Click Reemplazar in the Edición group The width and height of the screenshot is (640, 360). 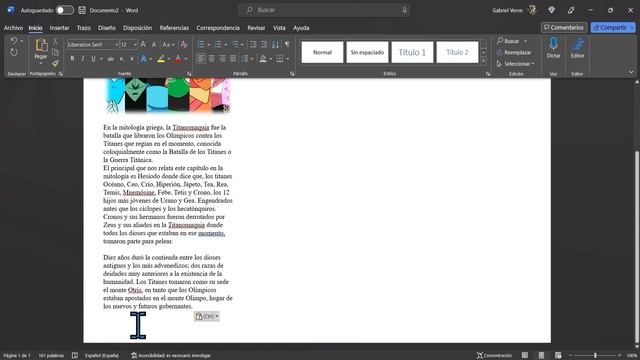point(514,52)
